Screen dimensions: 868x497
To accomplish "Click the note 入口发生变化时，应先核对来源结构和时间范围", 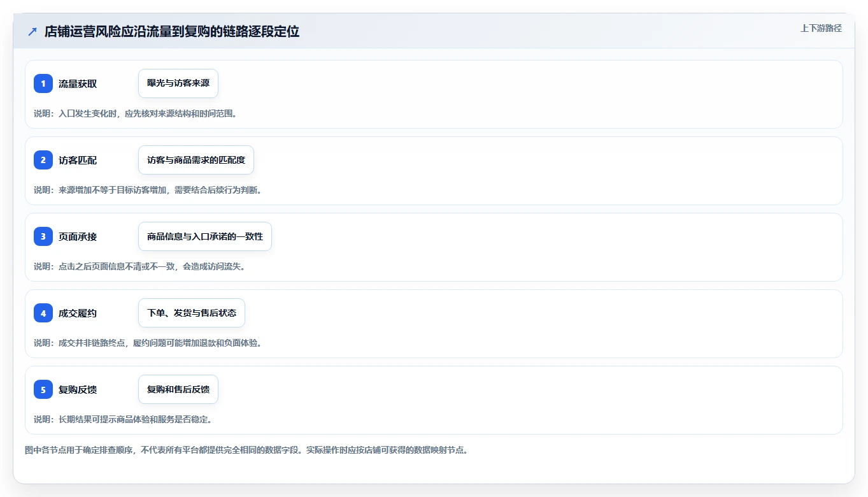I will click(148, 113).
